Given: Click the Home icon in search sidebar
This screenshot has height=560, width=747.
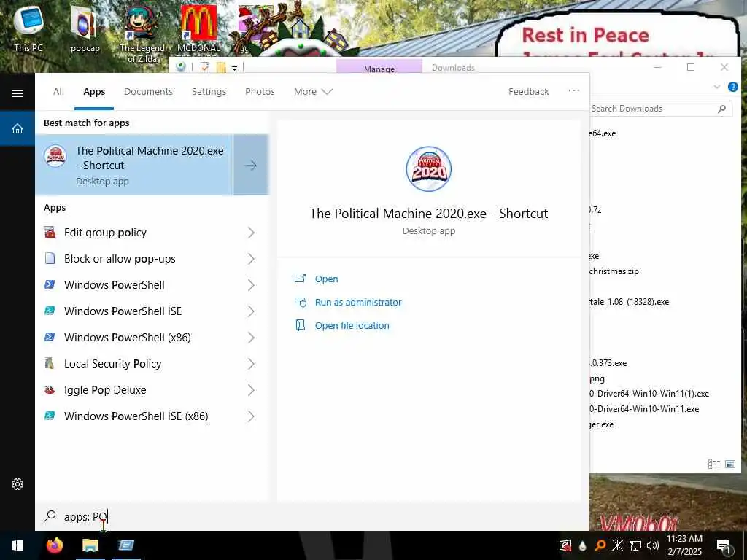Looking at the screenshot, I should click(x=18, y=128).
